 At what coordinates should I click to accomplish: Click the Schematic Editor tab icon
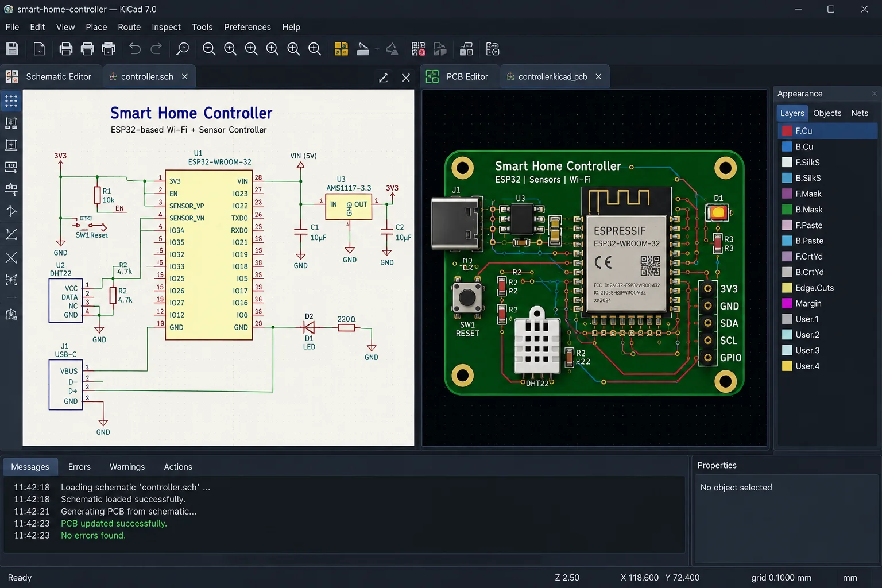pos(11,76)
